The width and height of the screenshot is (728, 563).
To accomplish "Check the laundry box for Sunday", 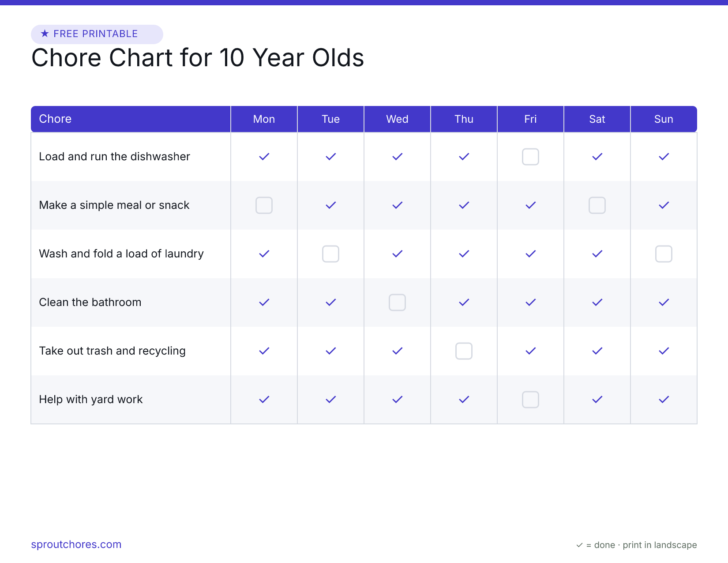I will [x=664, y=254].
